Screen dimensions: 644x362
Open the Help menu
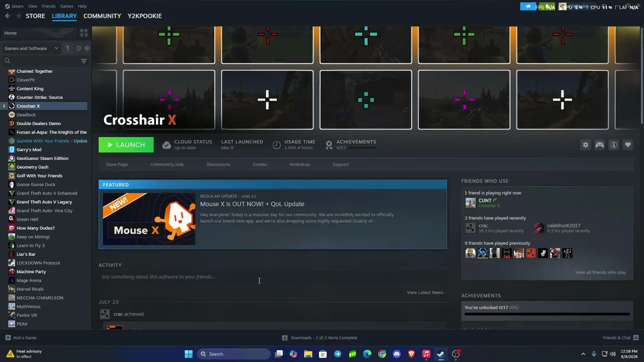coord(83,6)
